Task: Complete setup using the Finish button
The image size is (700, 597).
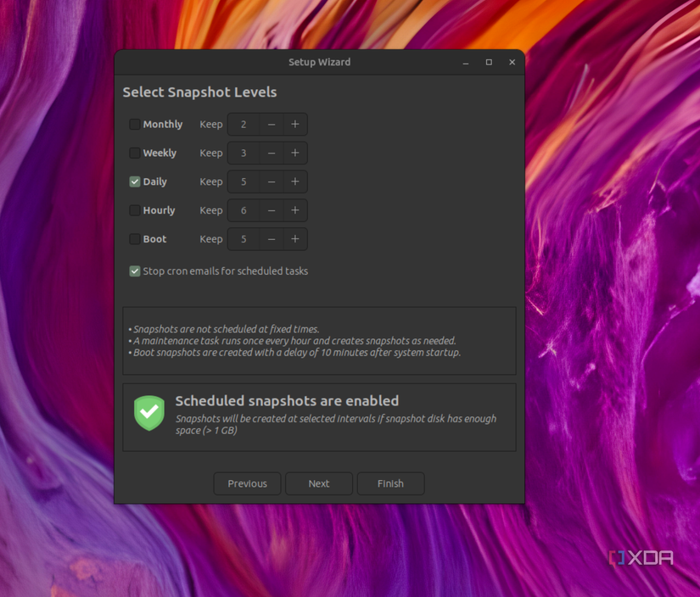Action: tap(390, 483)
